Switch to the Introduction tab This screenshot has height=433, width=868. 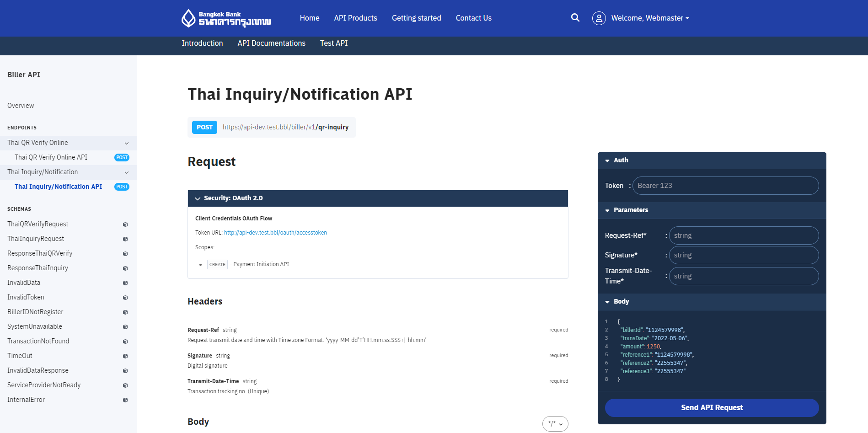click(202, 43)
